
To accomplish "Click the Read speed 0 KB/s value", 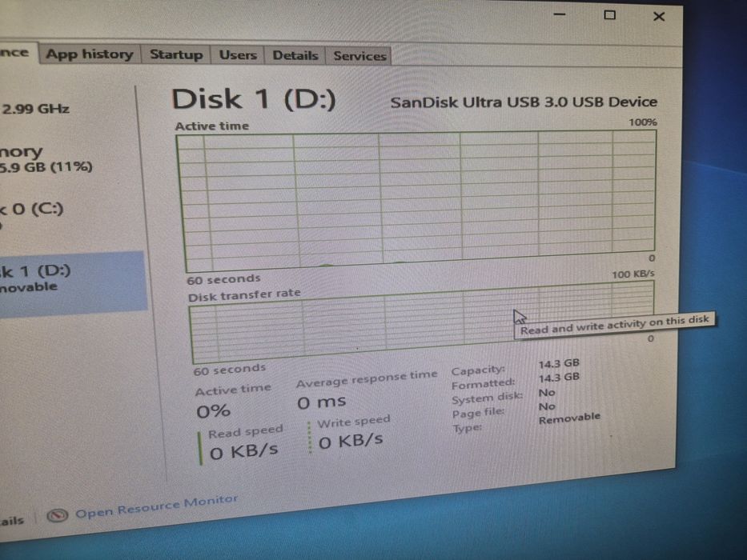I will [244, 451].
